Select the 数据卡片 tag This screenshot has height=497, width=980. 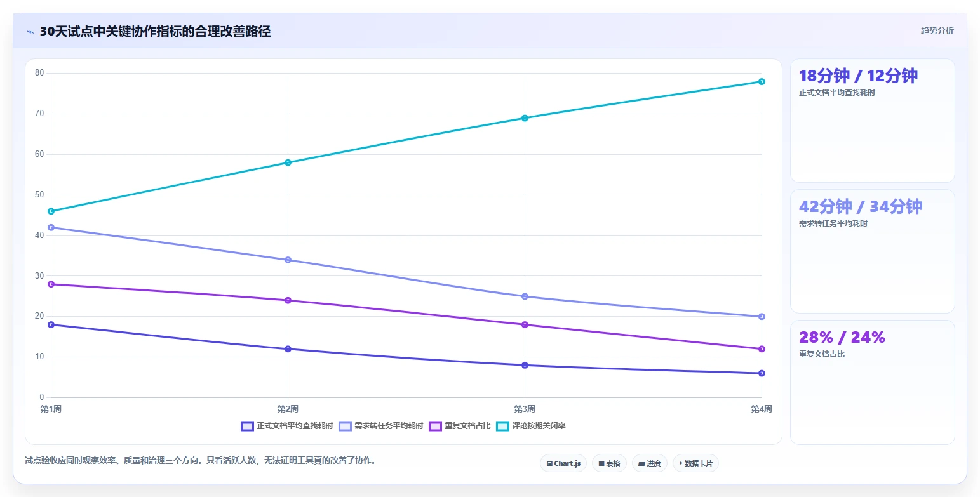tap(695, 463)
